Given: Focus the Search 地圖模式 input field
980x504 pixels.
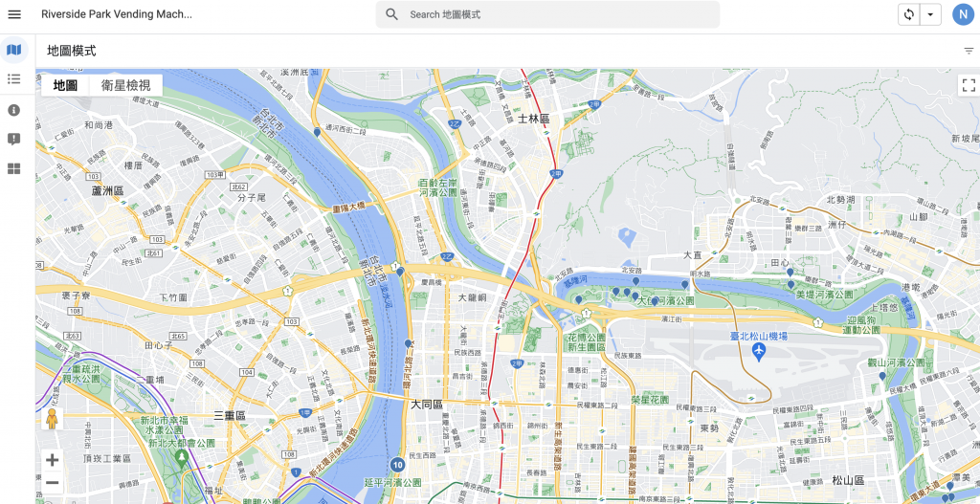Looking at the screenshot, I should tap(547, 14).
